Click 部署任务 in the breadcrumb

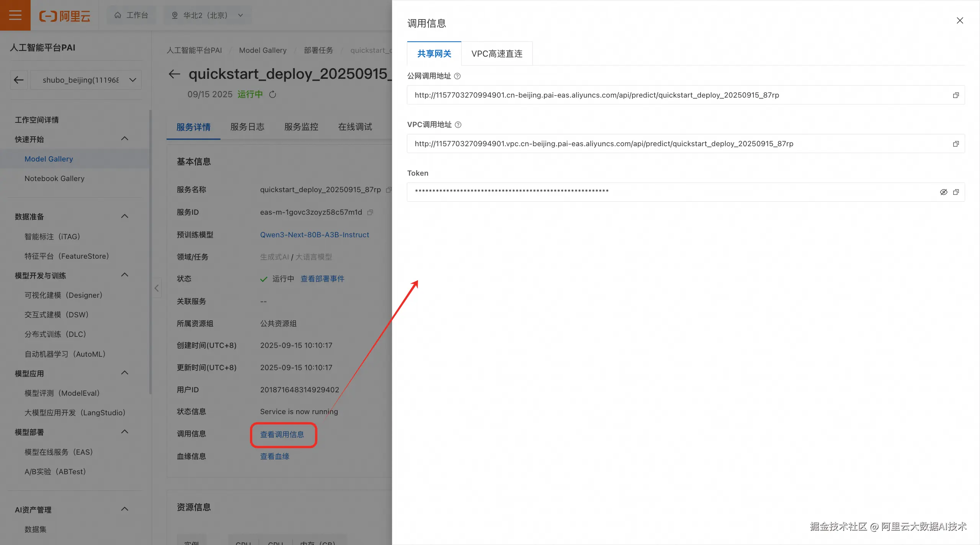[318, 50]
